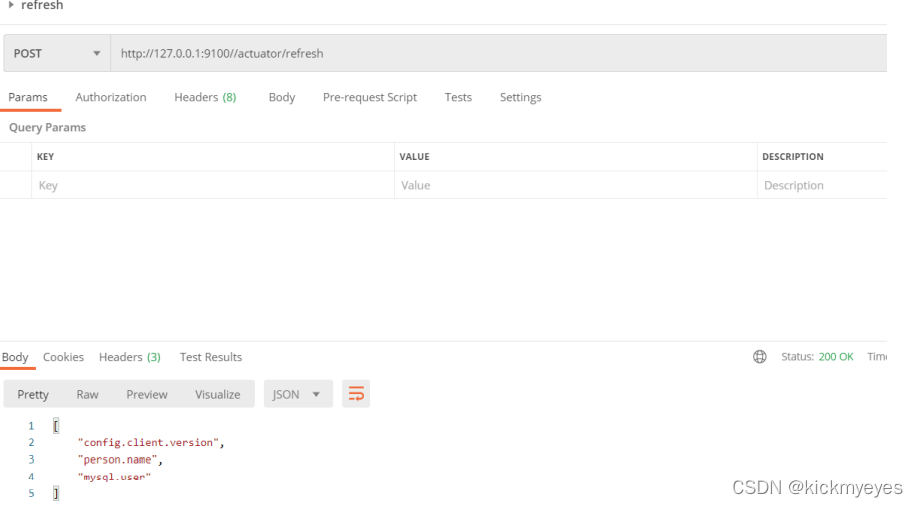Click the DESCRIPTION column header
Viewport: 918px width, 507px height.
793,156
